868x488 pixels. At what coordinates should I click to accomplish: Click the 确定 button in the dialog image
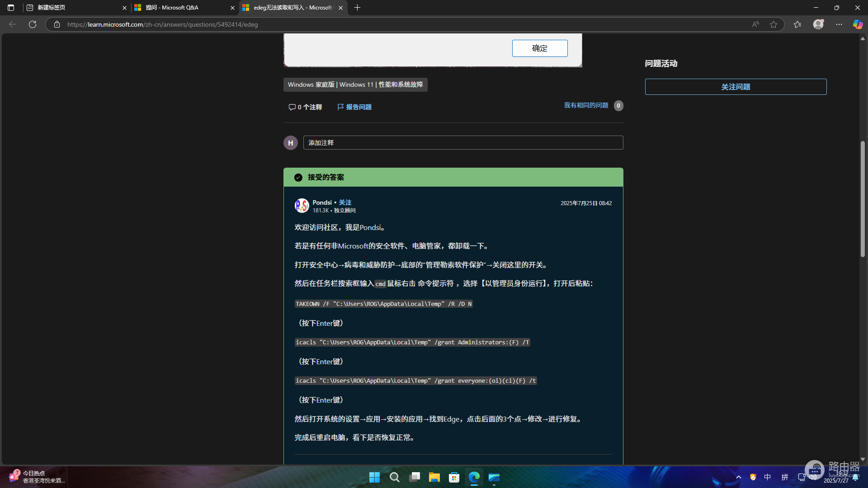pyautogui.click(x=540, y=48)
